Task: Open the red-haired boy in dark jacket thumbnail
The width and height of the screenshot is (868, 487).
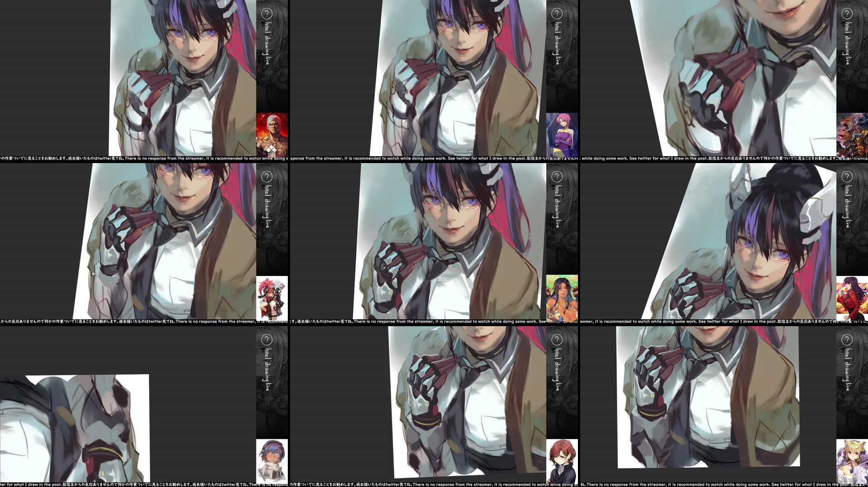Action: pyautogui.click(x=562, y=461)
